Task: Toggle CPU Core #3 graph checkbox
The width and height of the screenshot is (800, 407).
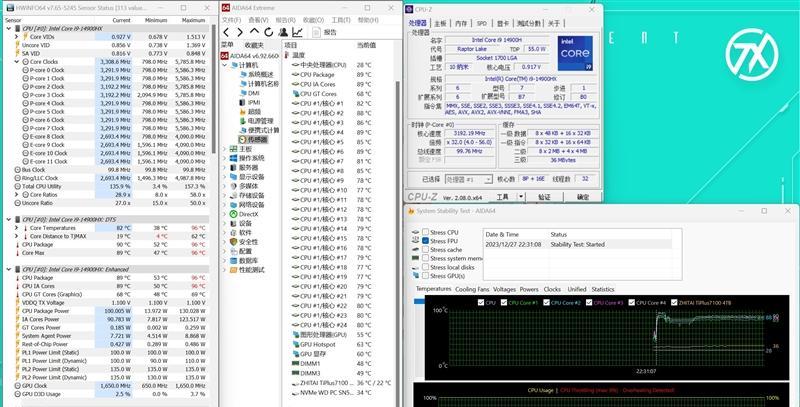Action: coord(589,302)
